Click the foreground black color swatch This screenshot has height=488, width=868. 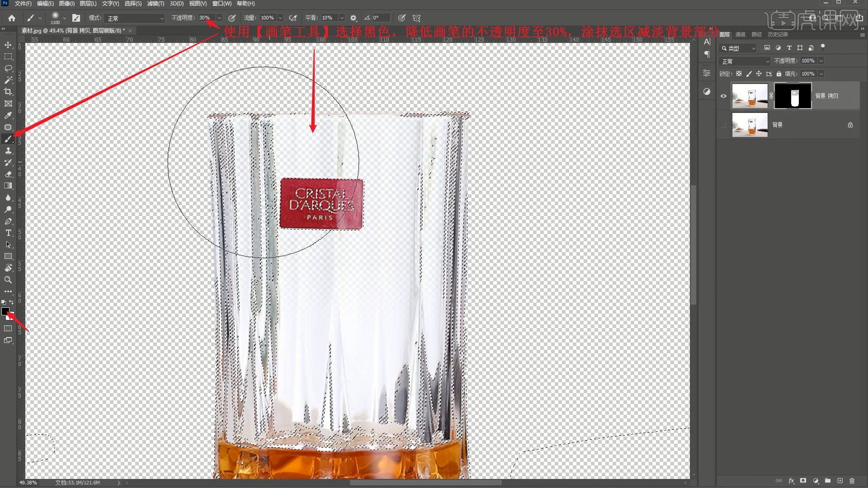tap(5, 311)
